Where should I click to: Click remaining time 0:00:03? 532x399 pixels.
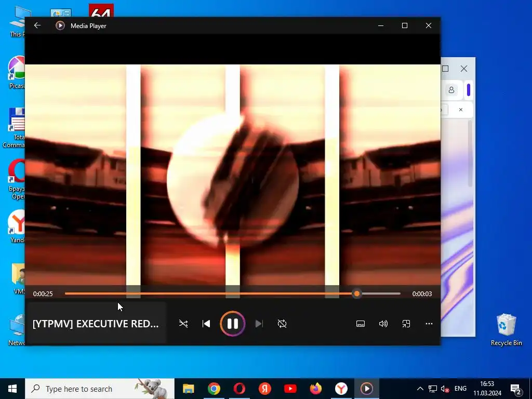(422, 294)
